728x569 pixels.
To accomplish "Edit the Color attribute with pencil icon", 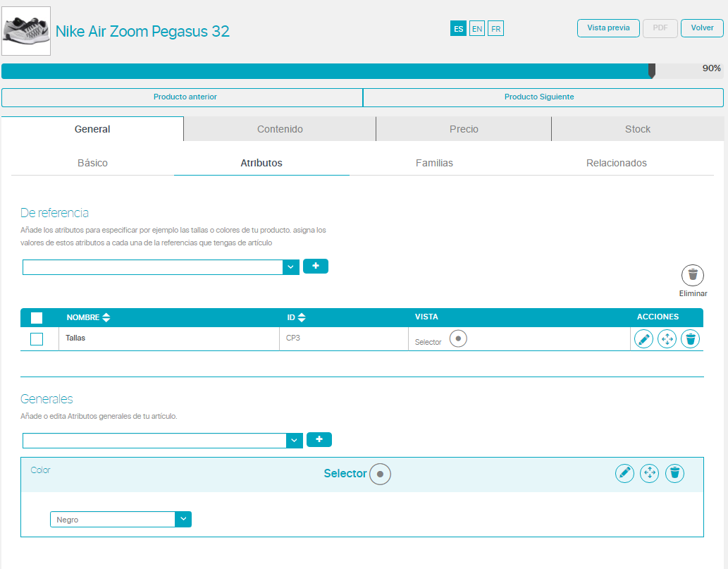I will click(x=624, y=473).
